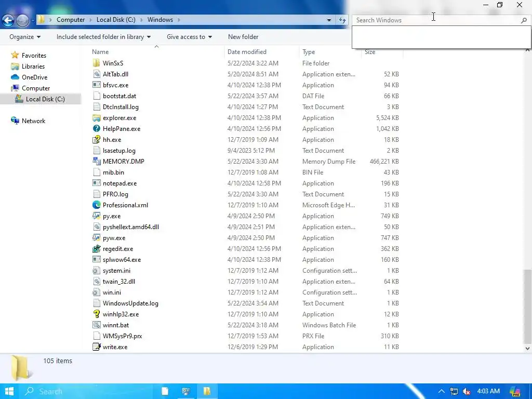Click the vertical scrollbar thumb

(527, 306)
